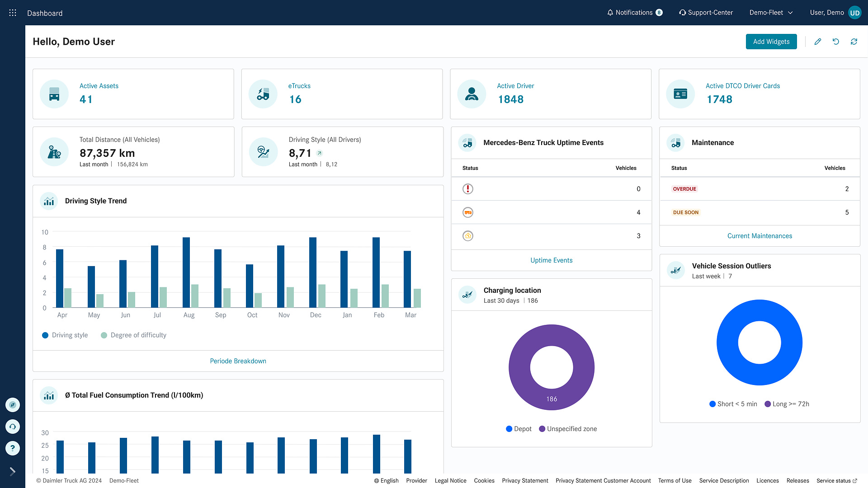Viewport: 868px width, 488px height.
Task: Open the Privacy Statement footer link
Action: pyautogui.click(x=525, y=481)
